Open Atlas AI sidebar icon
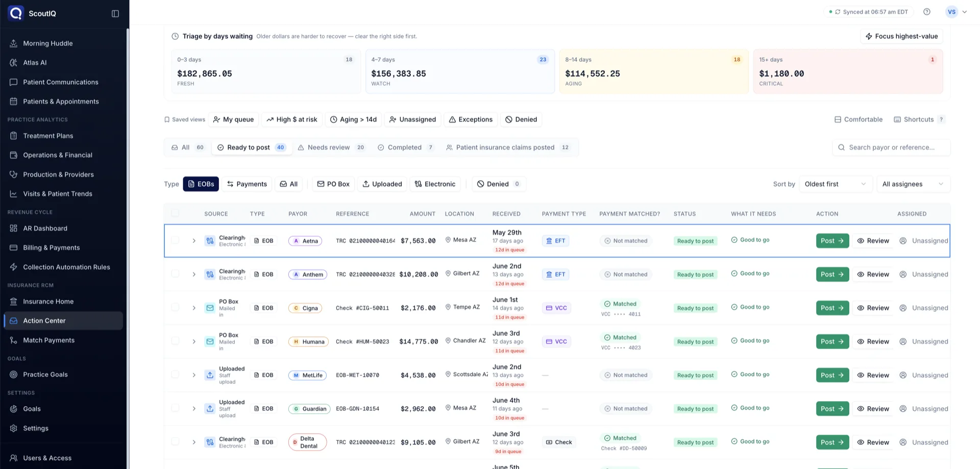The image size is (980, 469). pyautogui.click(x=14, y=63)
